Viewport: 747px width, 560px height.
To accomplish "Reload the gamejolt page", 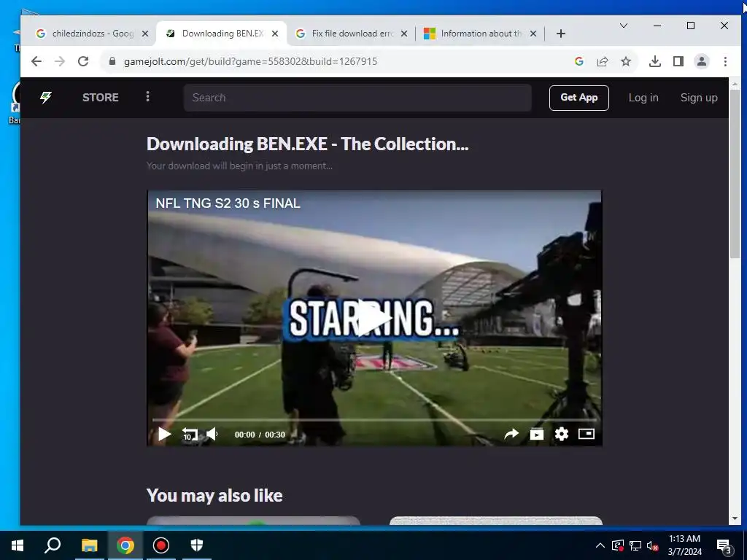I will [83, 61].
